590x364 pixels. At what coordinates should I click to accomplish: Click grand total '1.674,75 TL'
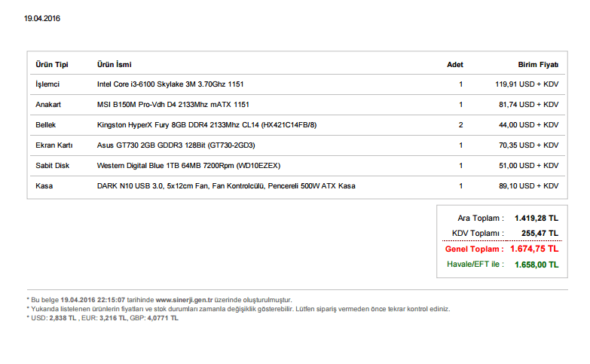[x=534, y=249]
